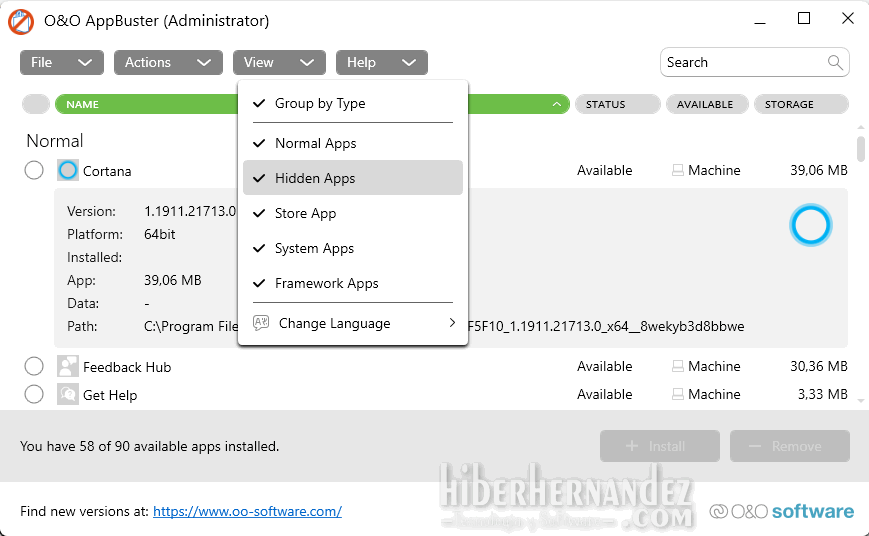Sort by the AVAILABLE column header
869x536 pixels.
tap(707, 104)
